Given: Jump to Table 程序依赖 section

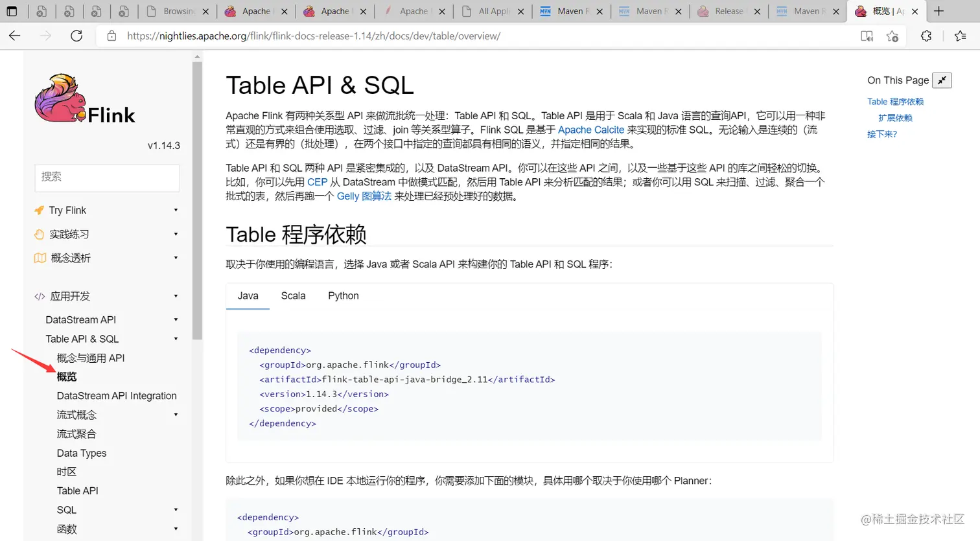Looking at the screenshot, I should (895, 102).
